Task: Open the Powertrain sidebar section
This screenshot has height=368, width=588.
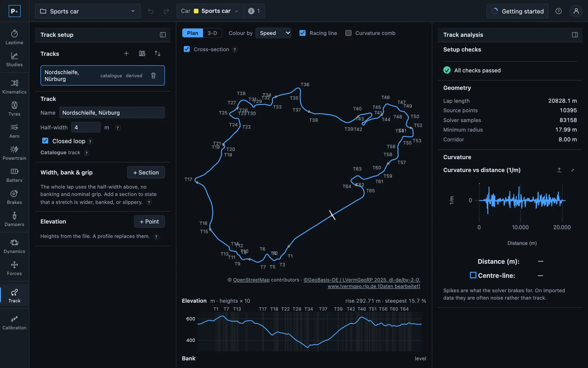Action: point(14,153)
